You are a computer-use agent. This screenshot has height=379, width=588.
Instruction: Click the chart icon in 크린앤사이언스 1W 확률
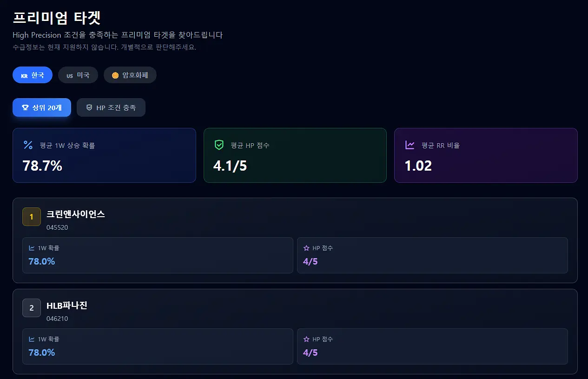(x=32, y=248)
